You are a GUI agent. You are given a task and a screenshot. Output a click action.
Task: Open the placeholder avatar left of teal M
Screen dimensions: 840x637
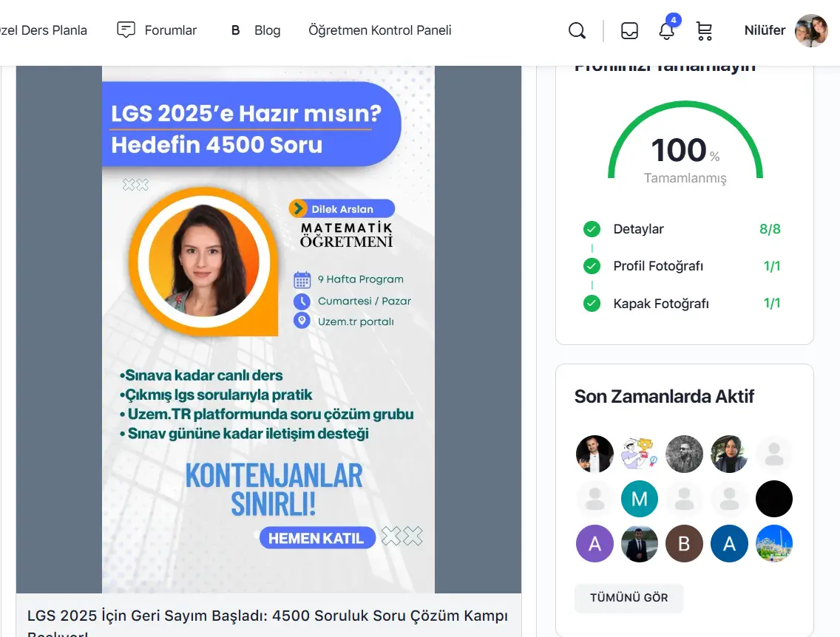595,499
